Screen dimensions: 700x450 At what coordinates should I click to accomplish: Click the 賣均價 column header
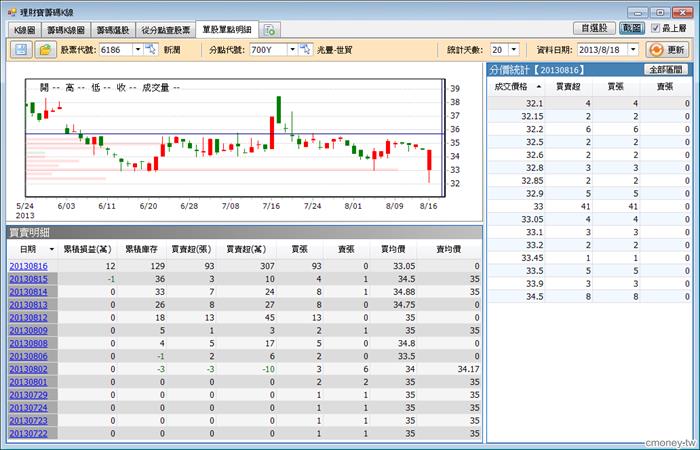pyautogui.click(x=448, y=250)
